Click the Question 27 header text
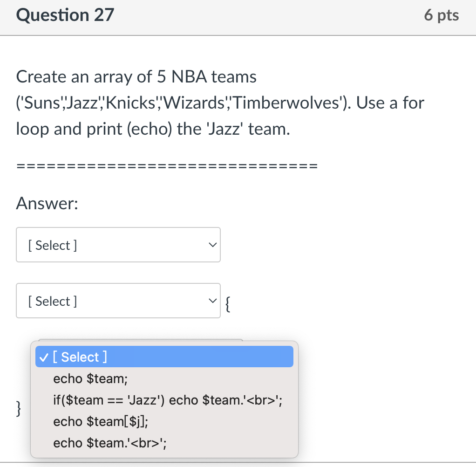Screen dimensions: 476x467 tap(65, 15)
